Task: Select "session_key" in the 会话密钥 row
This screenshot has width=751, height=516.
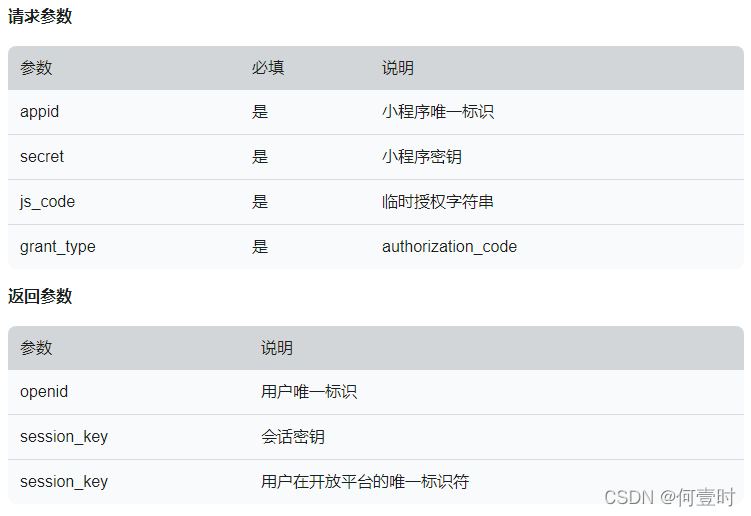Action: point(64,437)
